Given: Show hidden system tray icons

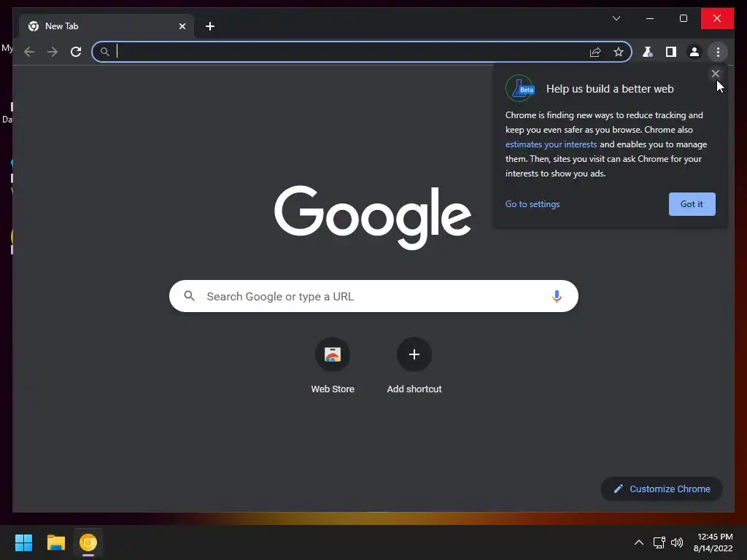Looking at the screenshot, I should (639, 542).
